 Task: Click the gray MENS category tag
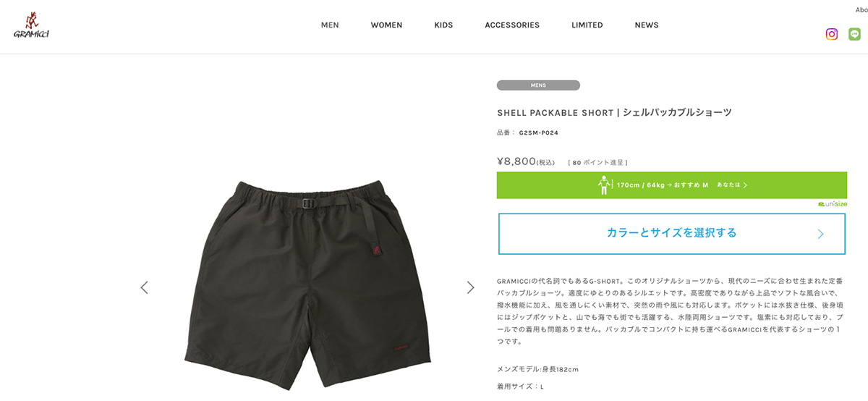click(538, 85)
